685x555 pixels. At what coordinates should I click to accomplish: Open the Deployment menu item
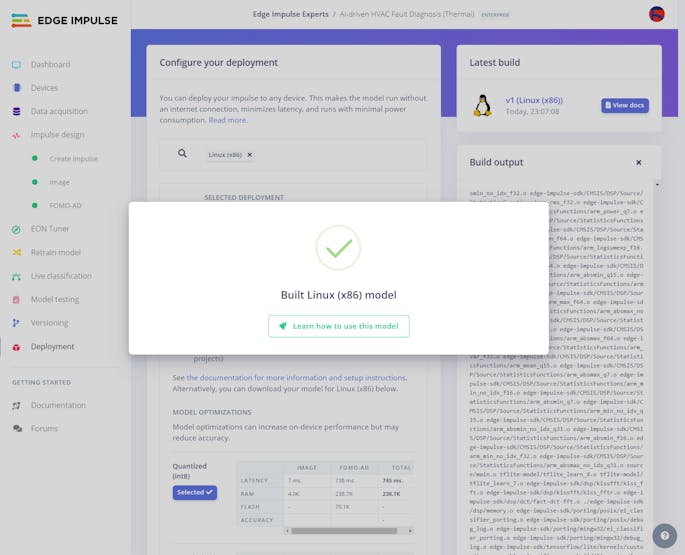pyautogui.click(x=52, y=346)
